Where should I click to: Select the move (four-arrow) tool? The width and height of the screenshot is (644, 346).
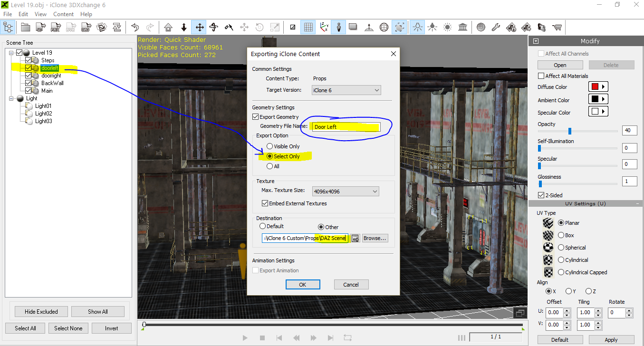tap(199, 27)
